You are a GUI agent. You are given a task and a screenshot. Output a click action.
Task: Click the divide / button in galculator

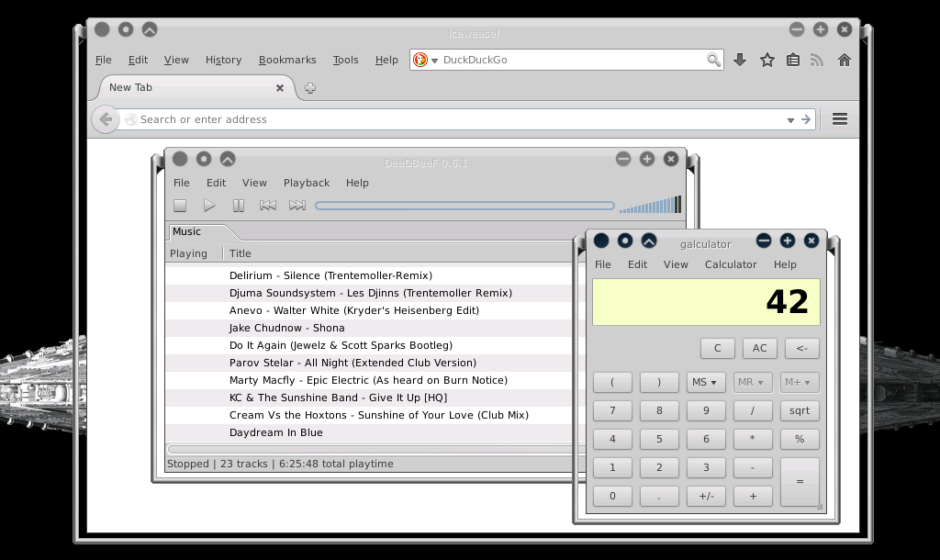pos(753,410)
